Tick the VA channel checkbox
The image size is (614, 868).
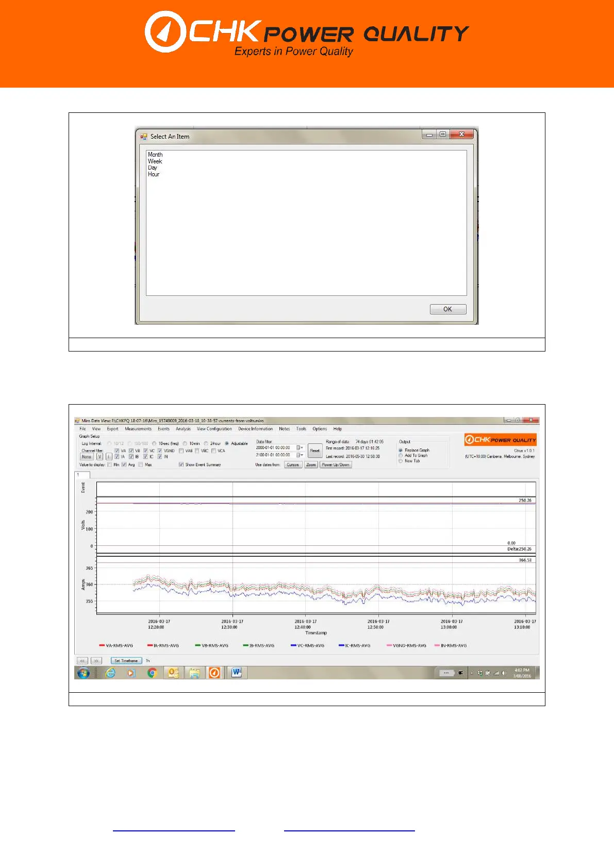[117, 450]
